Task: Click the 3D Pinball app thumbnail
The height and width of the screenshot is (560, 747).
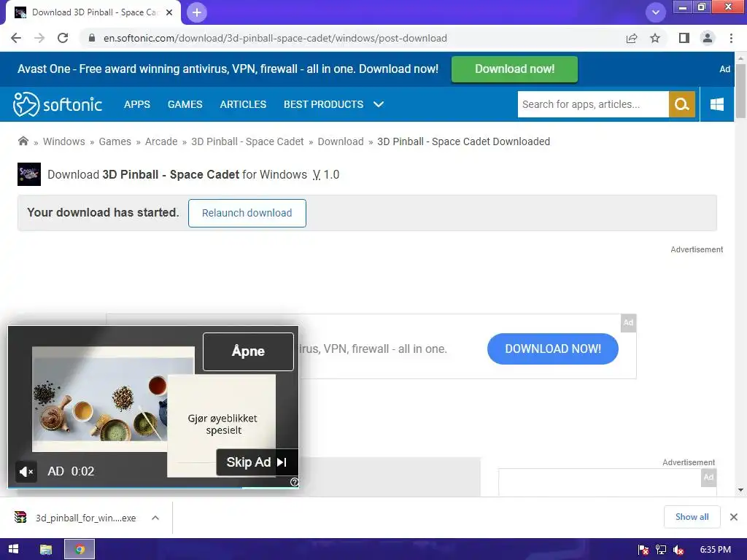Action: pos(29,174)
